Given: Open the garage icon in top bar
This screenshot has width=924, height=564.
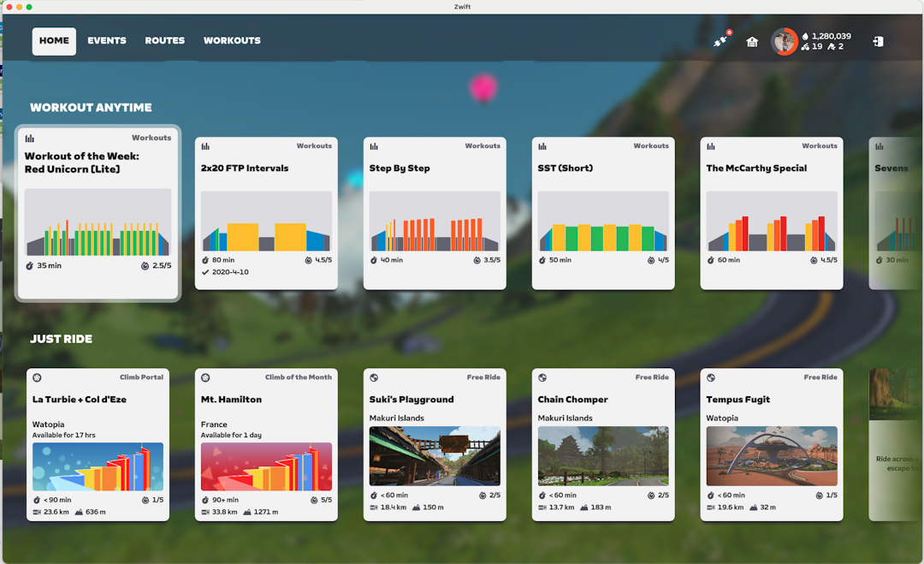Looking at the screenshot, I should pos(752,41).
